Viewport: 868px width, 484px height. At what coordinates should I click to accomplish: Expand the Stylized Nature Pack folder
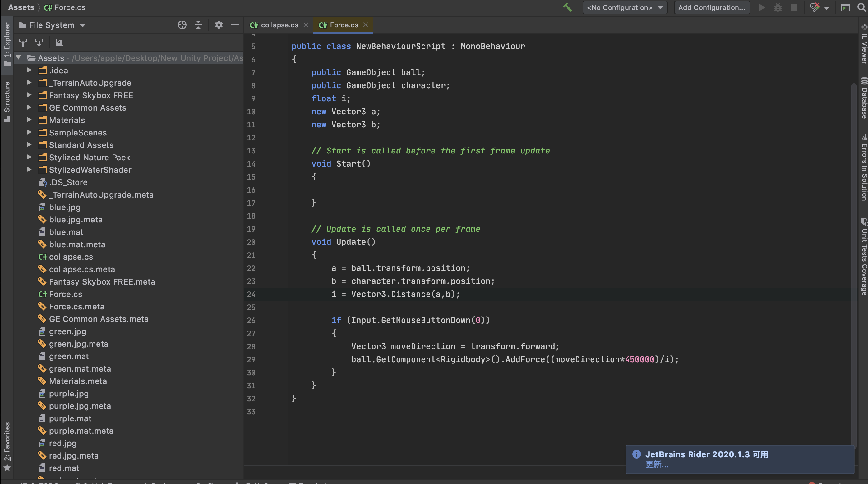tap(29, 157)
